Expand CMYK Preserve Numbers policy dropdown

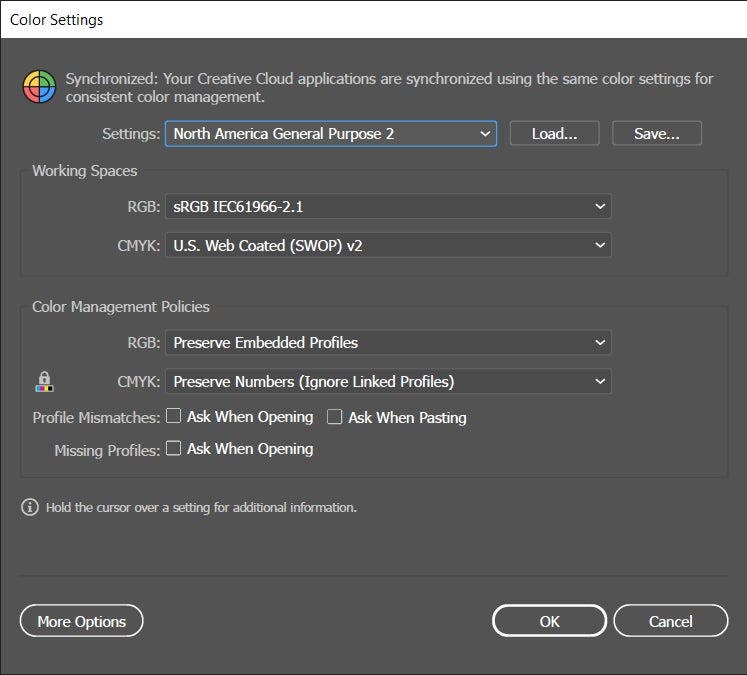pyautogui.click(x=387, y=381)
